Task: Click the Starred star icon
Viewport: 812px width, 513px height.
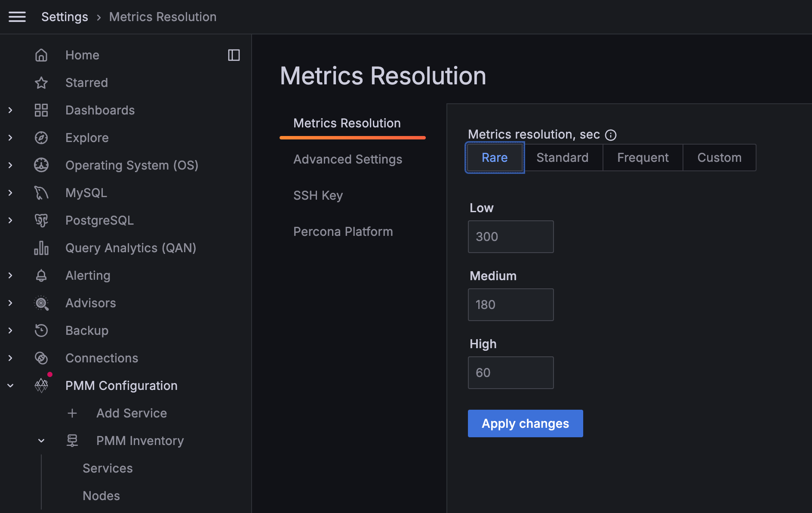Action: pyautogui.click(x=41, y=83)
